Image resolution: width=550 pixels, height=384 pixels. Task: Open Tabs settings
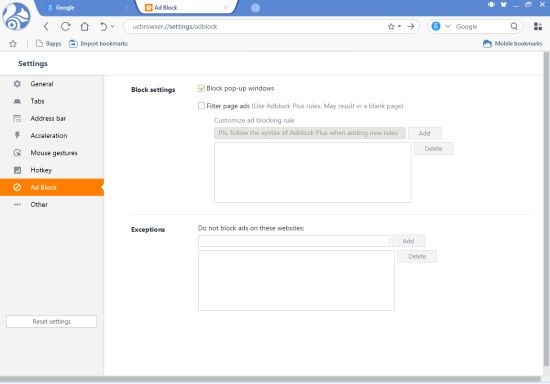click(x=52, y=101)
